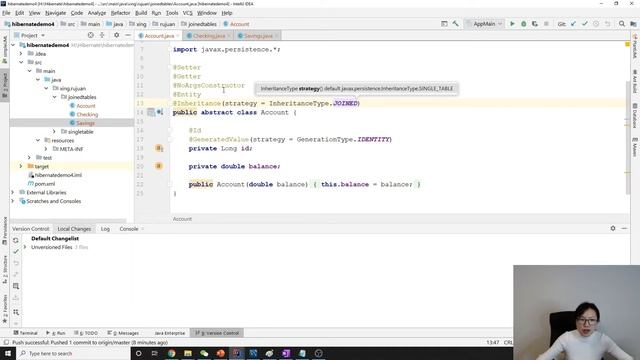Commit changes with the green Git checkmark

click(x=585, y=24)
